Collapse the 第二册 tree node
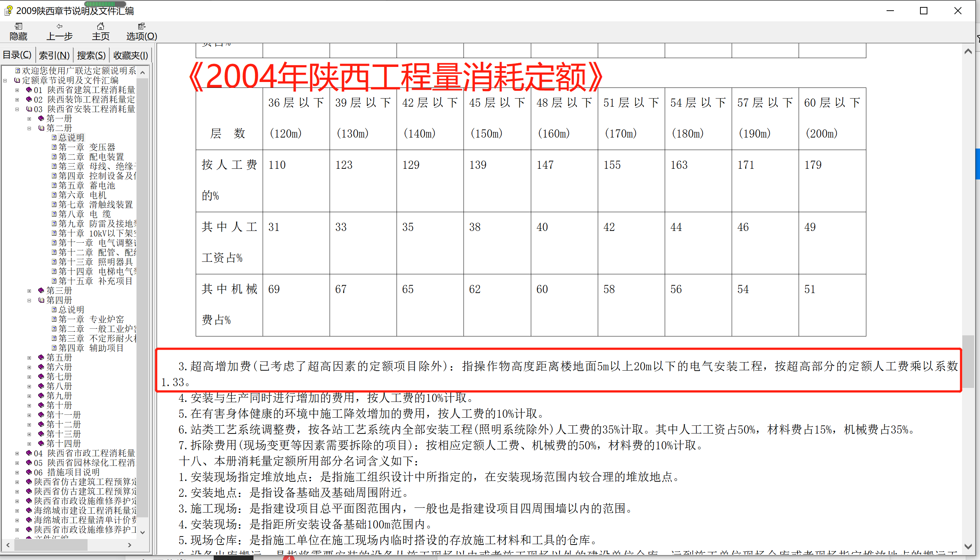The height and width of the screenshot is (560, 980). point(29,128)
